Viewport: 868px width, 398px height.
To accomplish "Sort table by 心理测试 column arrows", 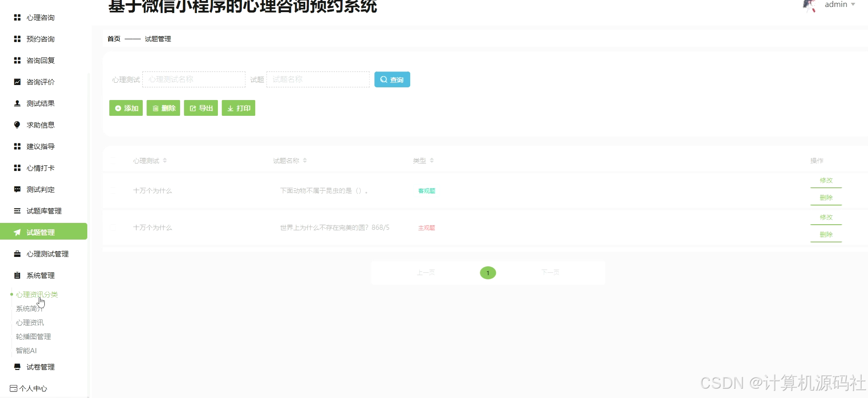I will (x=165, y=160).
